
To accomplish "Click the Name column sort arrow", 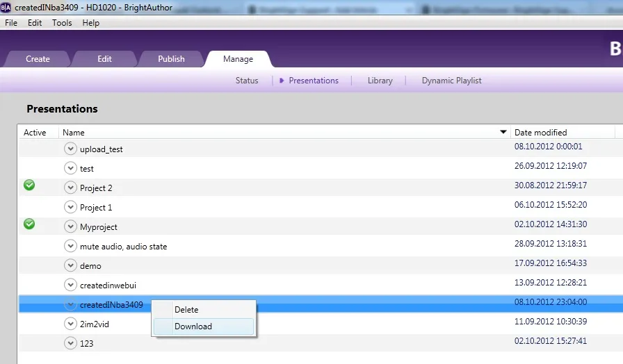I will tap(503, 132).
